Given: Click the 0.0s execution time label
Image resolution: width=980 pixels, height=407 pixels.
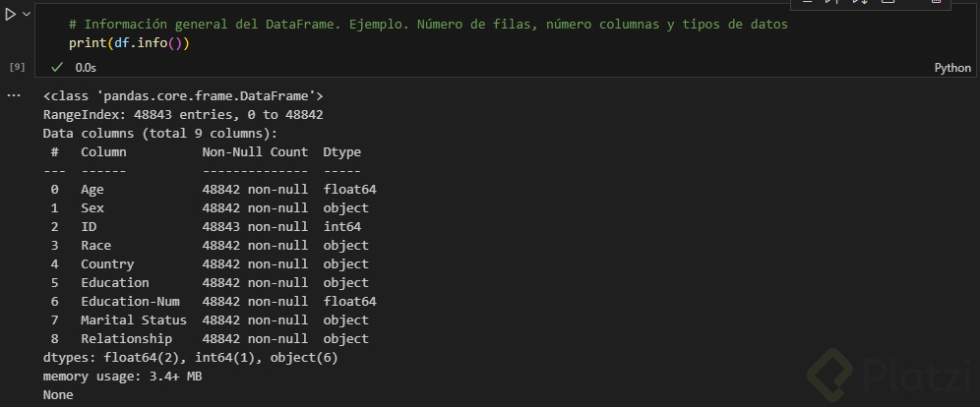Looking at the screenshot, I should tap(86, 68).
